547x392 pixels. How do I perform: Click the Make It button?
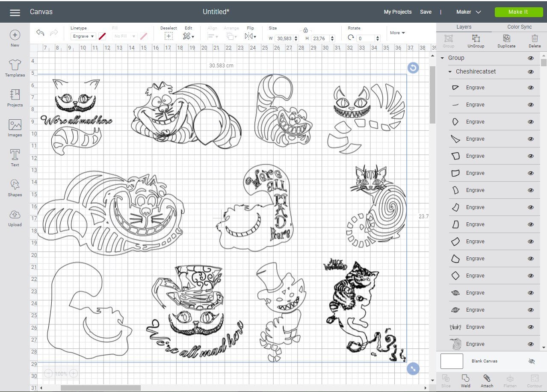coord(518,12)
